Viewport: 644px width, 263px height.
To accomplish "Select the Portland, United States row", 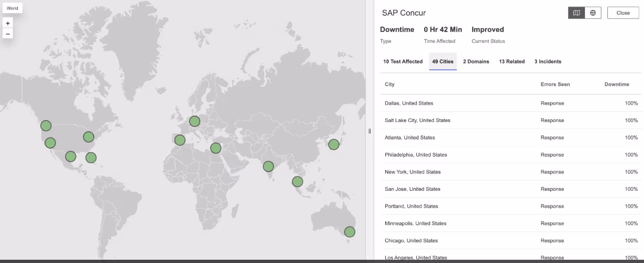I will tap(511, 207).
